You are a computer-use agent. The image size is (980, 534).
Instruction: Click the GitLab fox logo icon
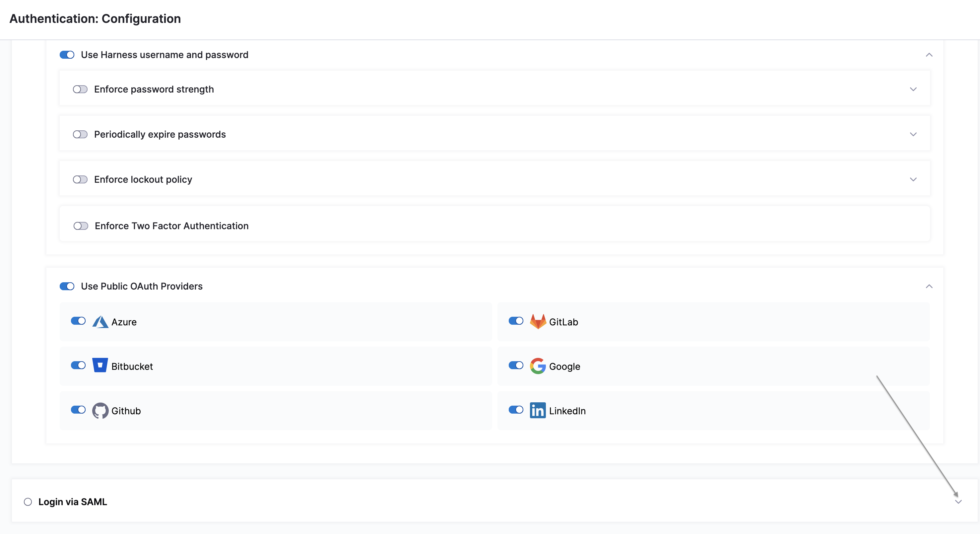click(x=538, y=322)
